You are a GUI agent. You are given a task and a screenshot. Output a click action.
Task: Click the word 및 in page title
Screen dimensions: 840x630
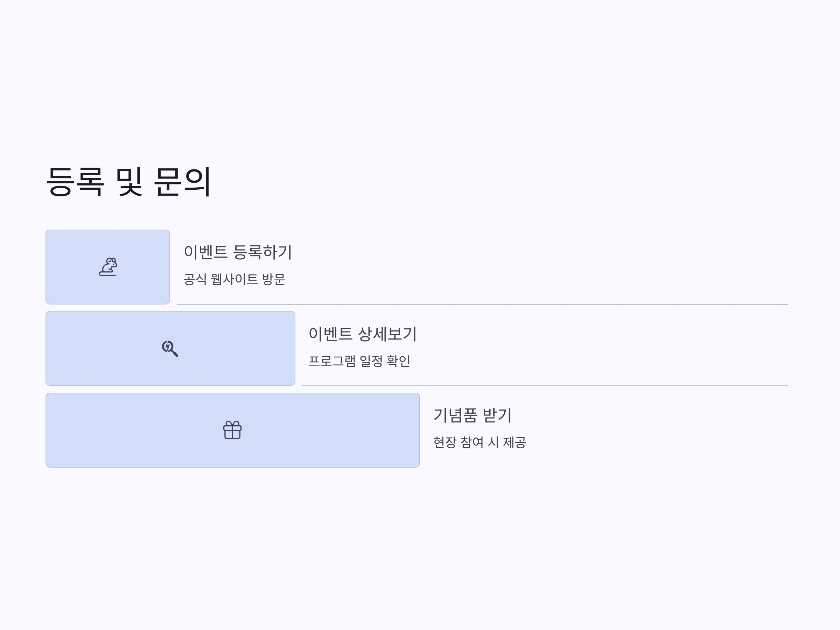click(129, 182)
